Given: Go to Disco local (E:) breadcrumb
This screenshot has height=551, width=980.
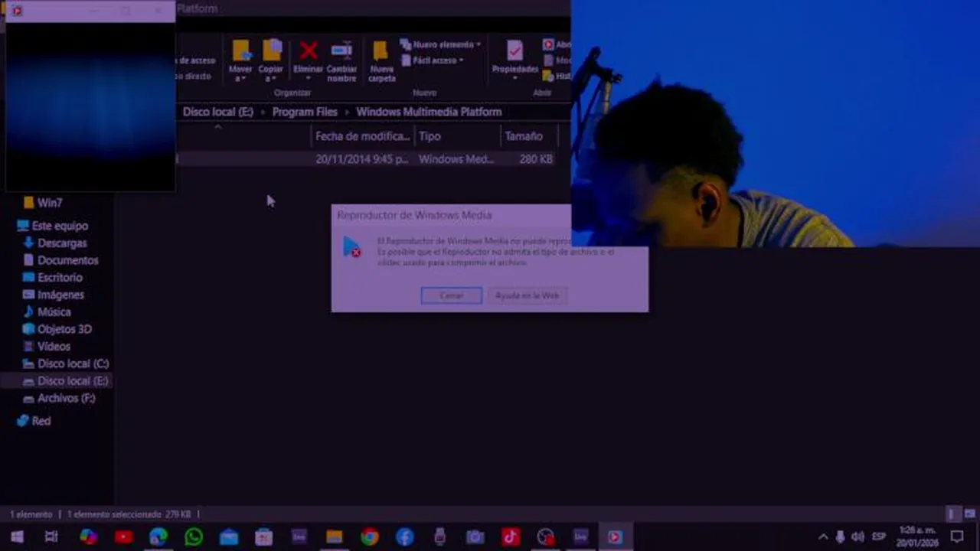Looking at the screenshot, I should 217,112.
